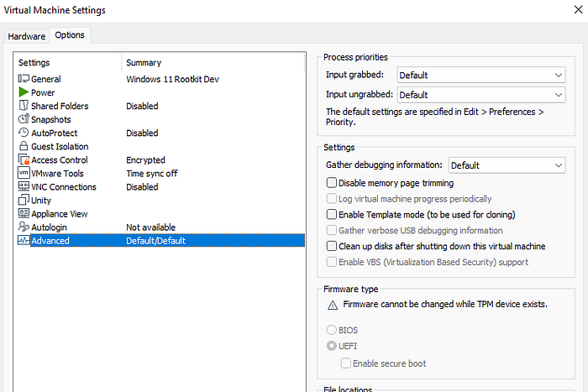Select the VMware Tools vm icon
Viewport: 588px width, 392px height.
pyautogui.click(x=24, y=173)
